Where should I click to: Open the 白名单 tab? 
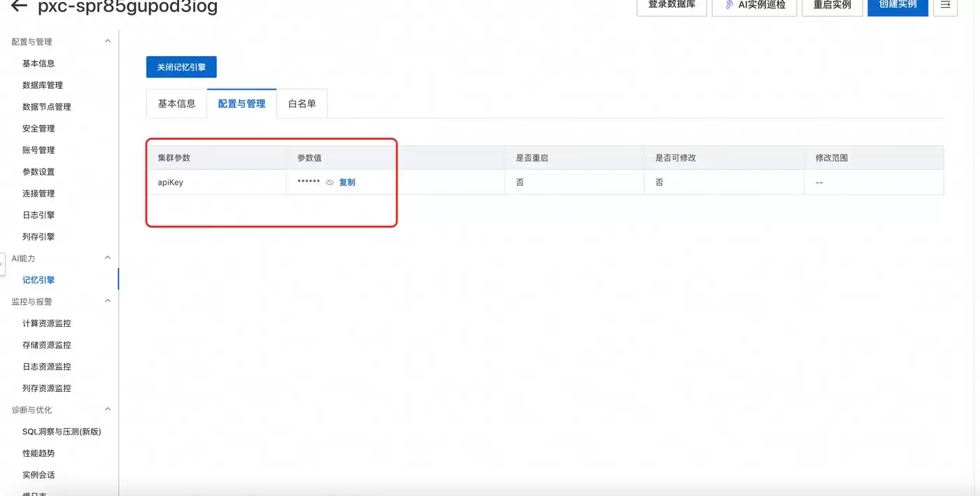coord(302,104)
